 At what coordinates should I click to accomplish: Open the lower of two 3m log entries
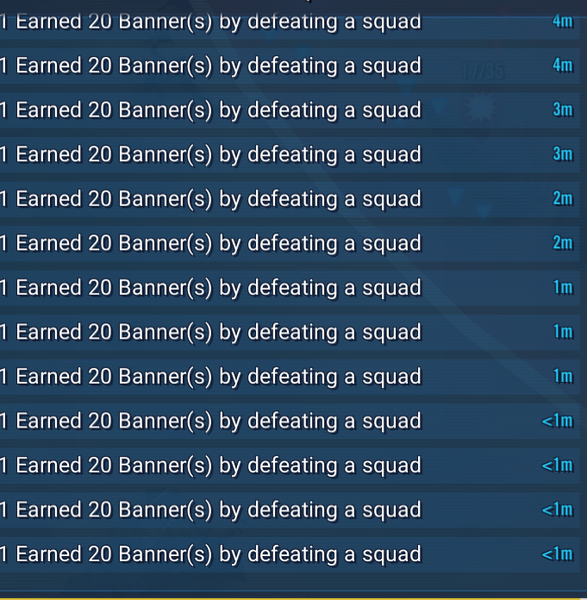coord(290,155)
